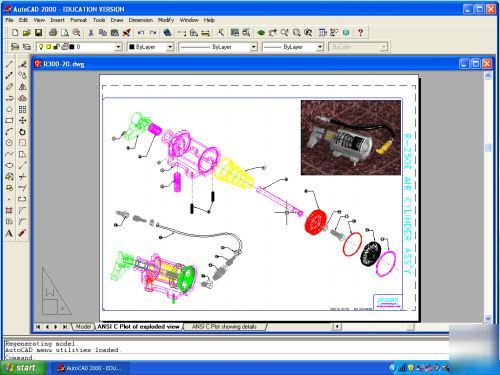Click the Match Properties paintbrush icon

[x=126, y=33]
